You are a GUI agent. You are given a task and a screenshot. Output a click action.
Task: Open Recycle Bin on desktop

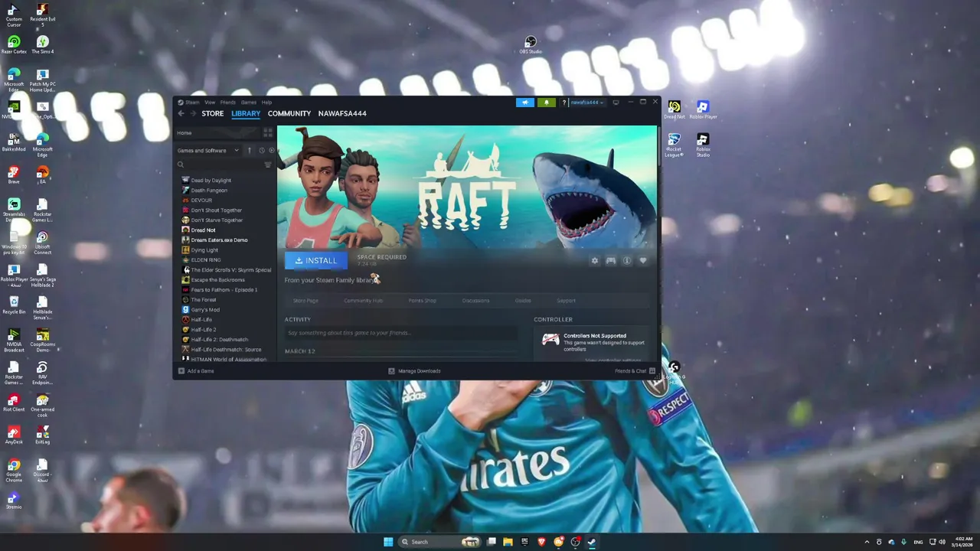click(x=14, y=305)
